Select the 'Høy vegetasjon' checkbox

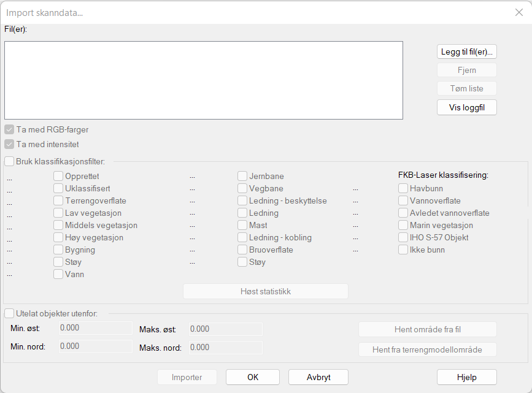click(x=58, y=237)
